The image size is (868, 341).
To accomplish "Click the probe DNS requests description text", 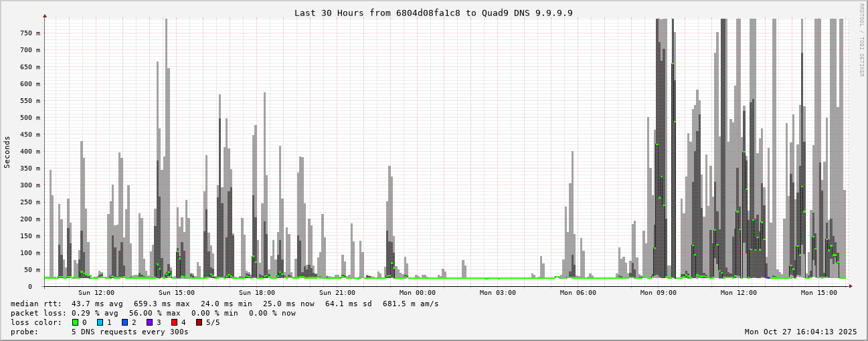I will coord(130,332).
